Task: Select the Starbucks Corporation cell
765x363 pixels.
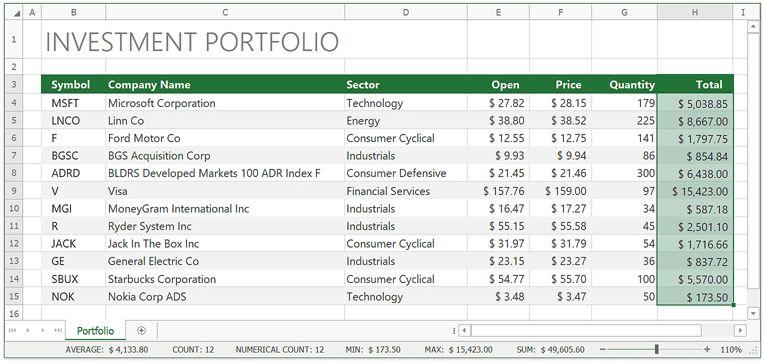Action: (x=225, y=279)
